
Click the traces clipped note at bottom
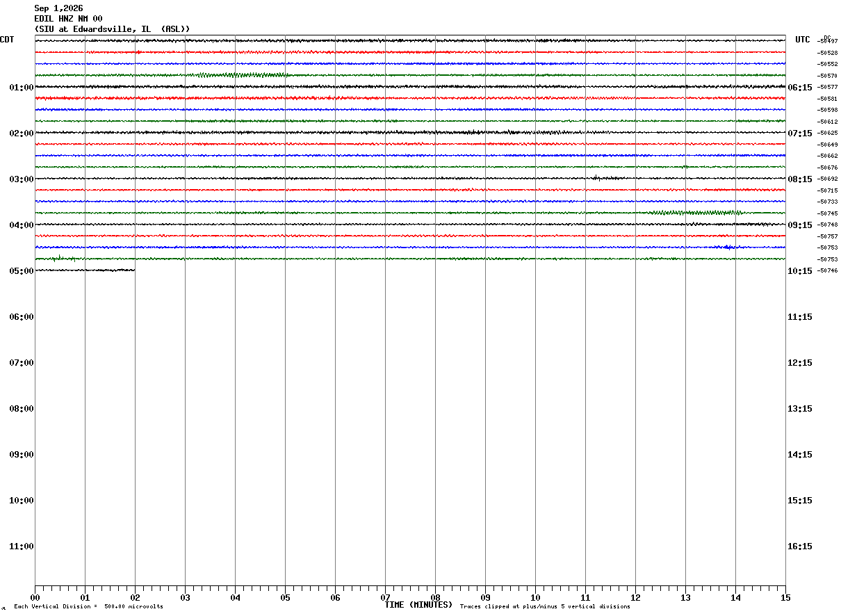pyautogui.click(x=545, y=607)
